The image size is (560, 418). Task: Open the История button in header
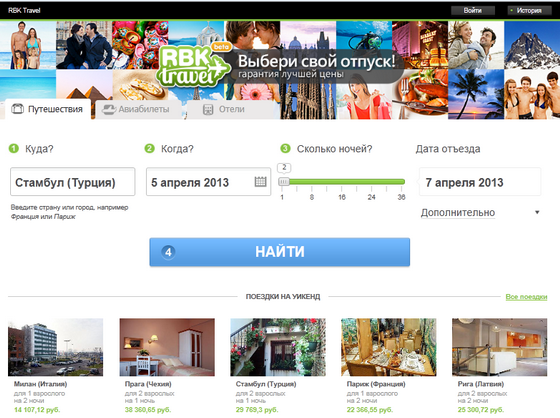pos(529,10)
